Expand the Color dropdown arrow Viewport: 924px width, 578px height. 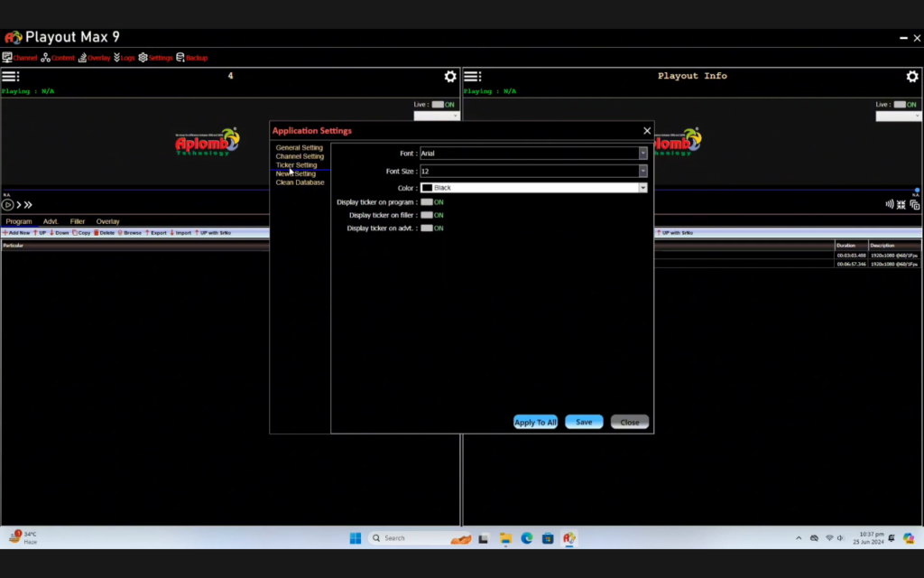point(642,188)
